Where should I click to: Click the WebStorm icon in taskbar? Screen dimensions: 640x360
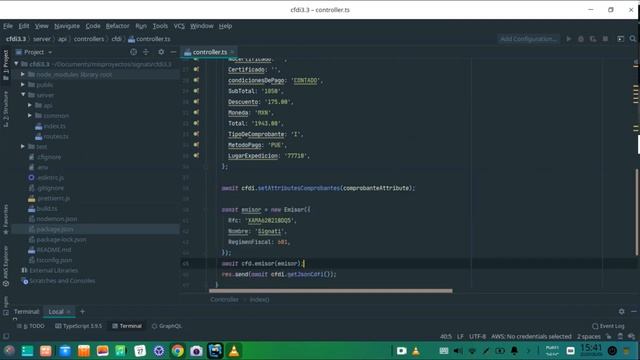(215, 351)
